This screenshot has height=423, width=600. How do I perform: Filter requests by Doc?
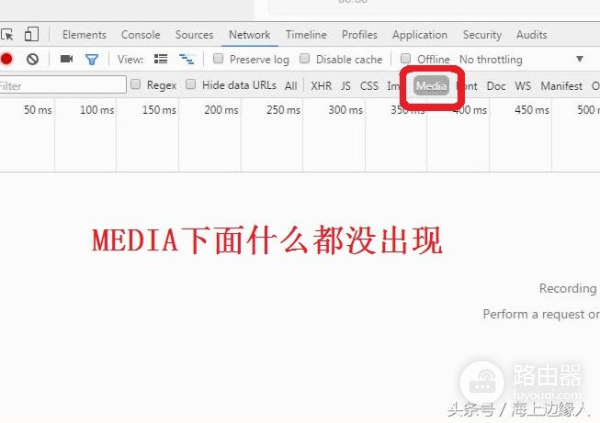496,86
